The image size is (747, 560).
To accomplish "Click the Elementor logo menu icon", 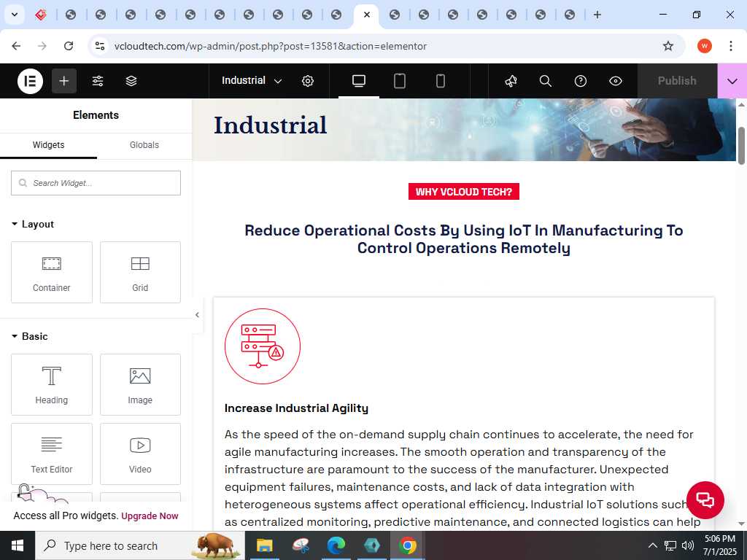I will point(30,81).
